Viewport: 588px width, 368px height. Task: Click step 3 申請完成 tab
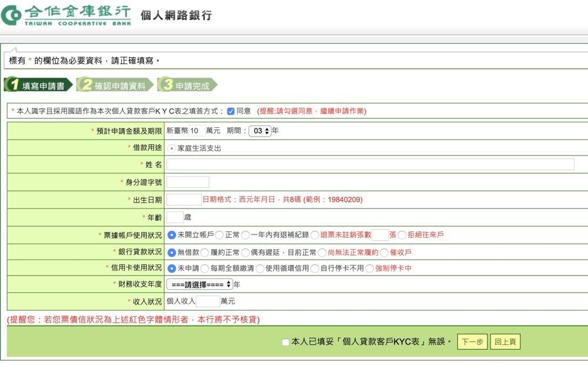[x=187, y=85]
